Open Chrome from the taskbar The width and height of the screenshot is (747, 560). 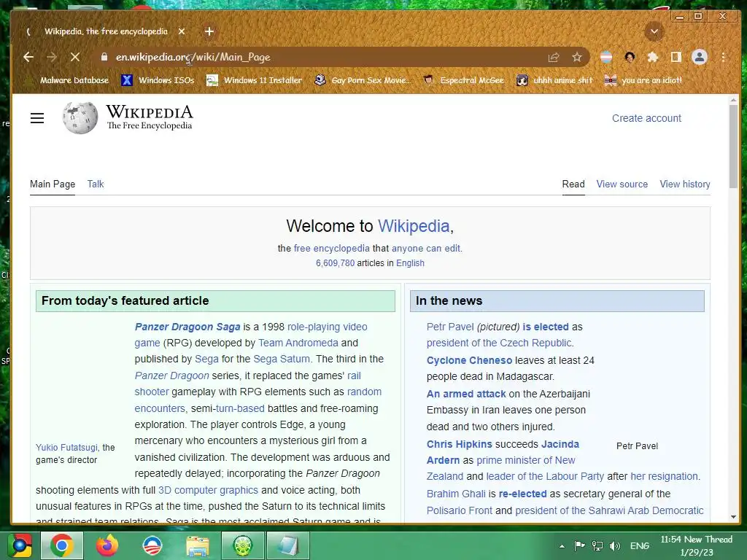[62, 545]
